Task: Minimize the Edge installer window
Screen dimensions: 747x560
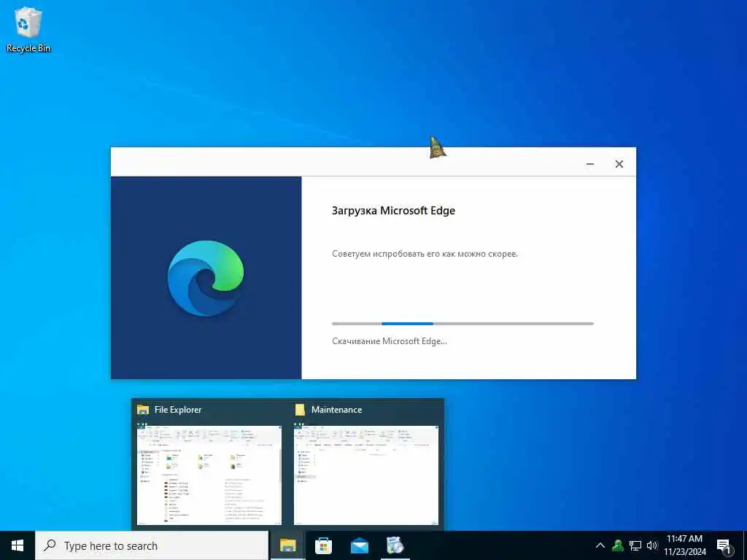Action: click(x=589, y=164)
